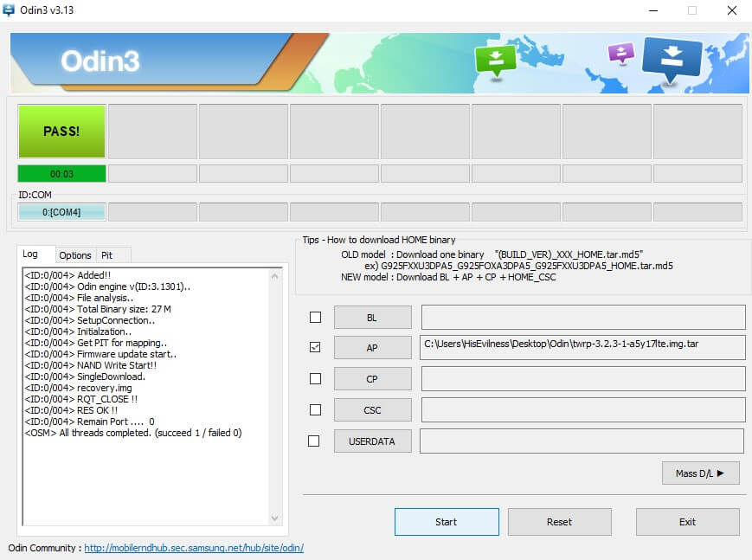Click the empty BL file path field
The image size is (752, 560).
pyautogui.click(x=583, y=317)
